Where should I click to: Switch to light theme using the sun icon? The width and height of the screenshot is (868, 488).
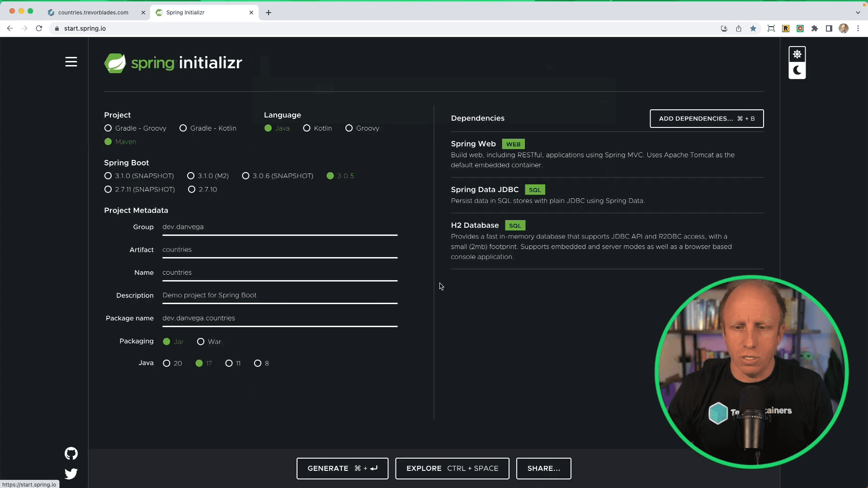(x=797, y=54)
